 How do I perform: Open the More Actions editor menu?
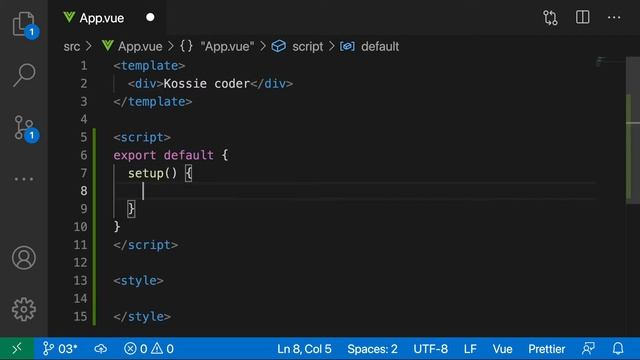coord(614,18)
